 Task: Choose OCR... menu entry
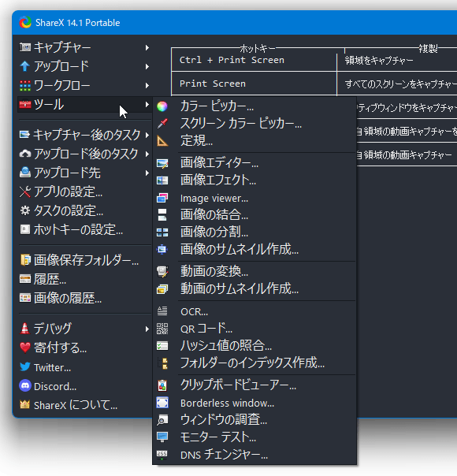pyautogui.click(x=255, y=311)
